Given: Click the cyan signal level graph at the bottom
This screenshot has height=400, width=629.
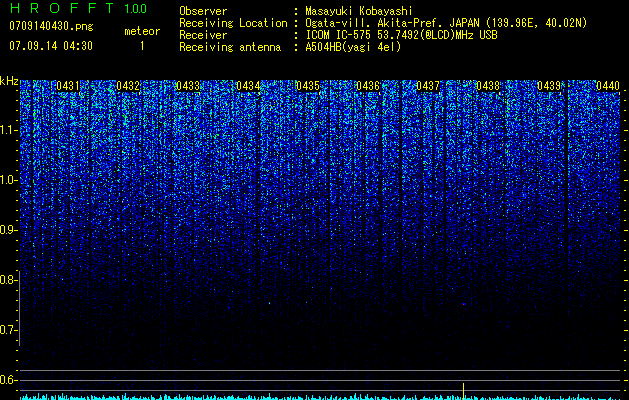Looking at the screenshot, I should (x=320, y=397).
